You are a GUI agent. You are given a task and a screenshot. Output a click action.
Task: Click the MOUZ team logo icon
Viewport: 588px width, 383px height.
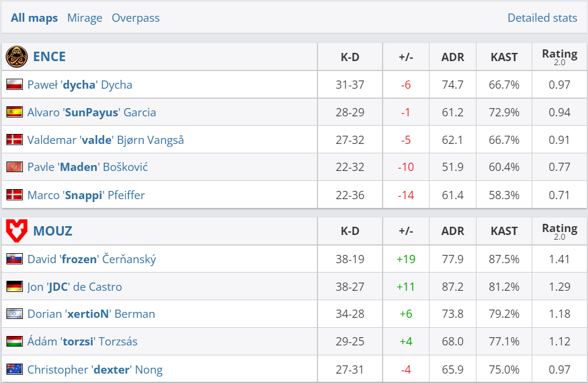click(x=16, y=231)
